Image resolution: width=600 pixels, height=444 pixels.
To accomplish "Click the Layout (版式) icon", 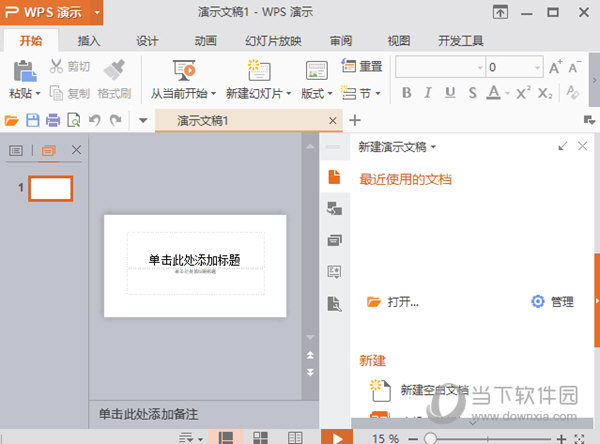I will coord(316,70).
